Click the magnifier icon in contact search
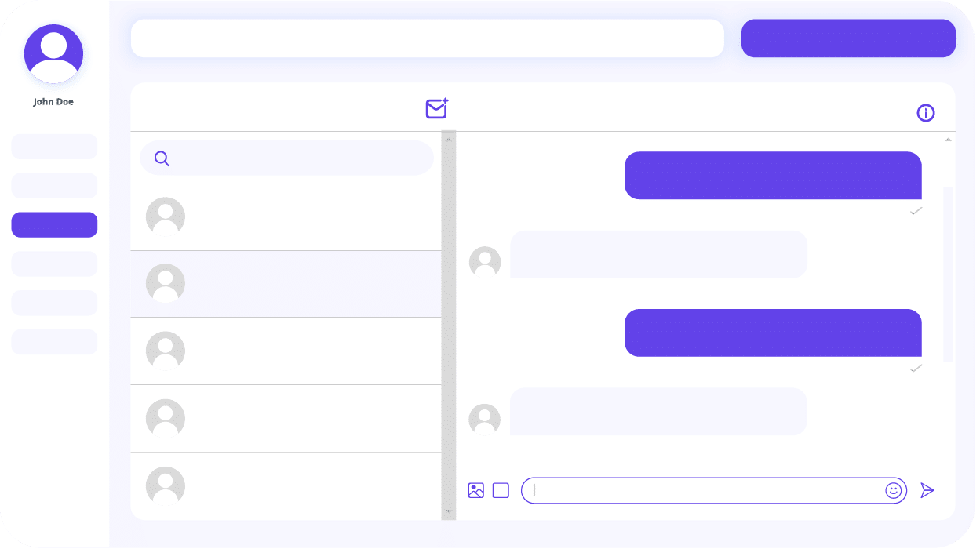The width and height of the screenshot is (980, 549). 162,158
